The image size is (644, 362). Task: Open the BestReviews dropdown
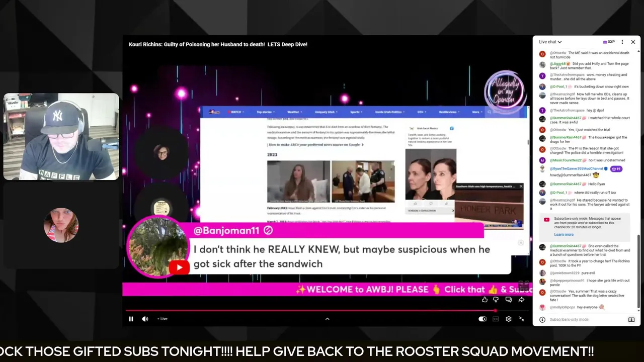tap(449, 112)
